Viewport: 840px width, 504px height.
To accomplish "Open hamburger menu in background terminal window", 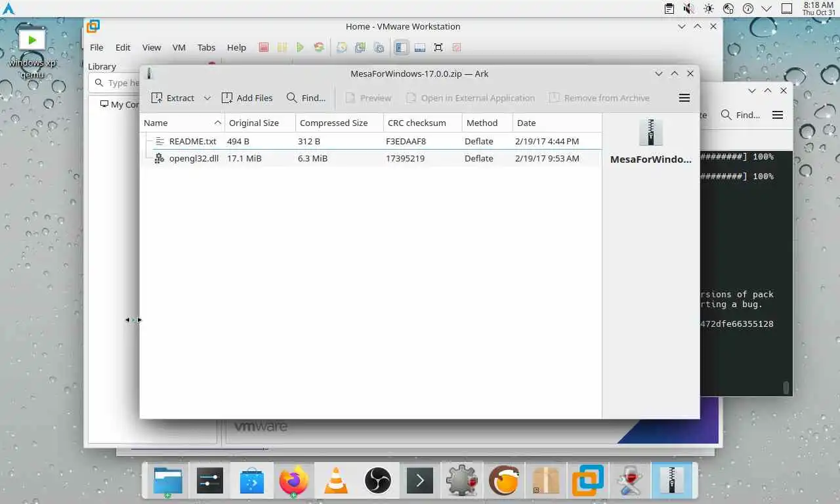I will [778, 115].
